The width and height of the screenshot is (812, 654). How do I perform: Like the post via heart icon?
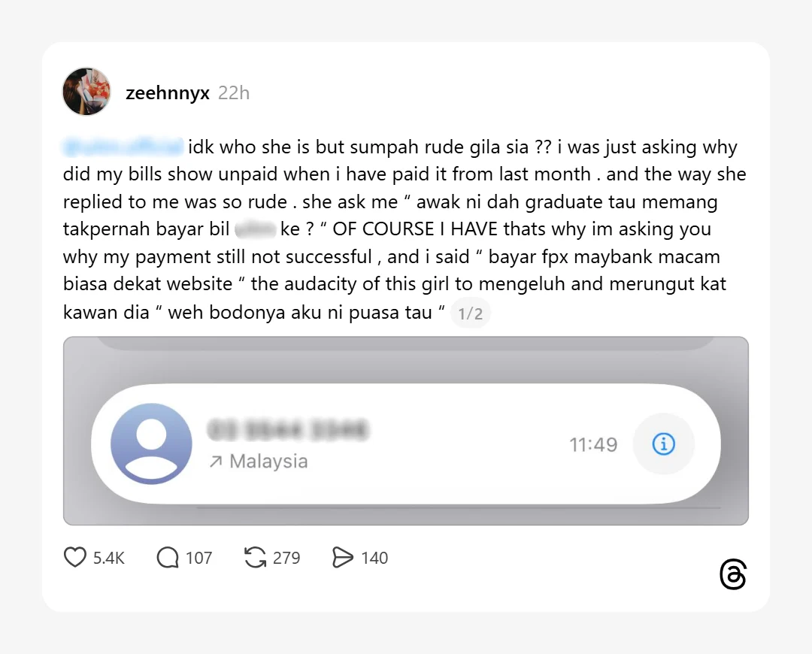[74, 557]
